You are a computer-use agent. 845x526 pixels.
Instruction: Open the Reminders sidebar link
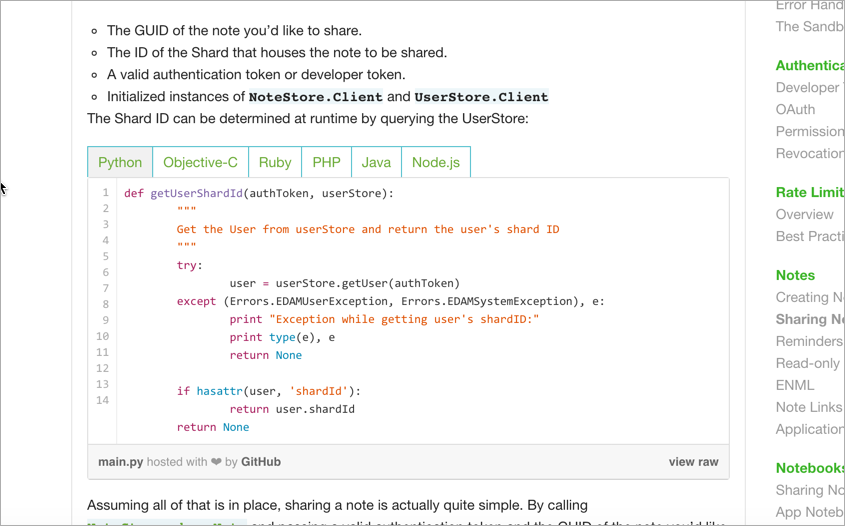click(x=809, y=341)
